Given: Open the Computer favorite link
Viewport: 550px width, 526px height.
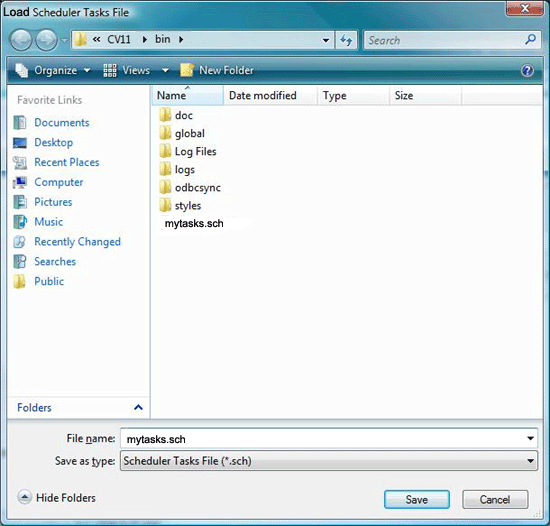Looking at the screenshot, I should point(59,182).
